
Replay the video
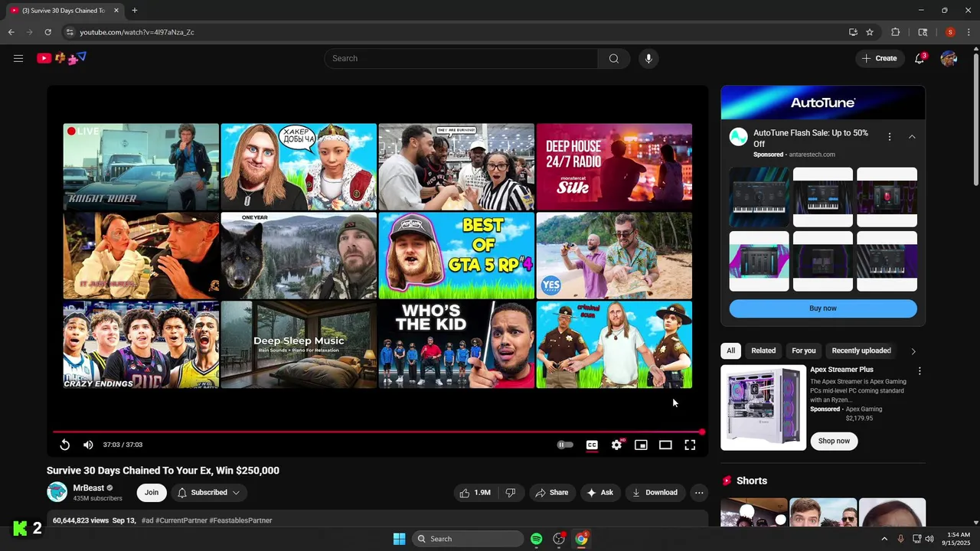click(65, 445)
